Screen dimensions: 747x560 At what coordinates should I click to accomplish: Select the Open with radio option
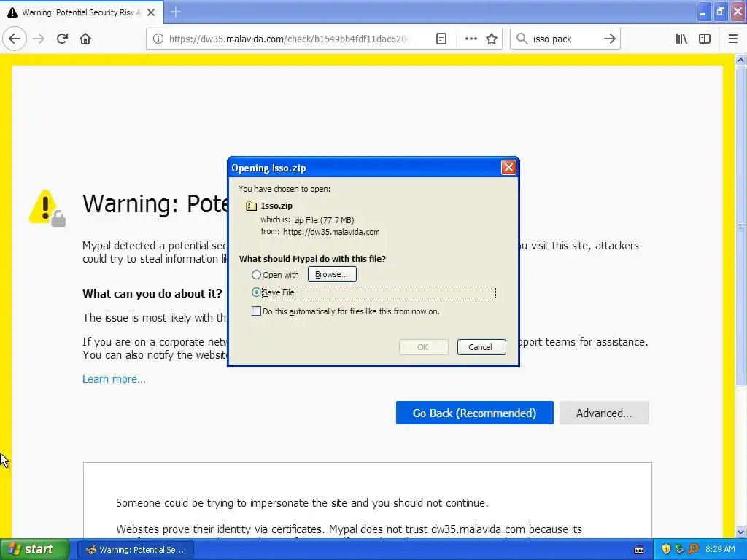tap(256, 275)
